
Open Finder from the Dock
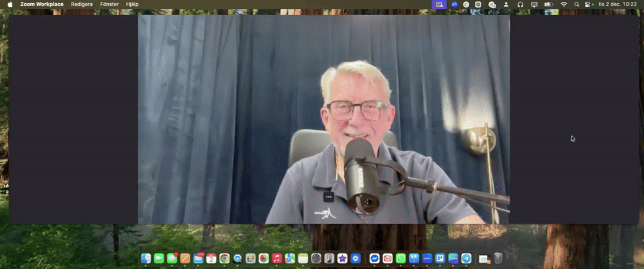pyautogui.click(x=146, y=258)
